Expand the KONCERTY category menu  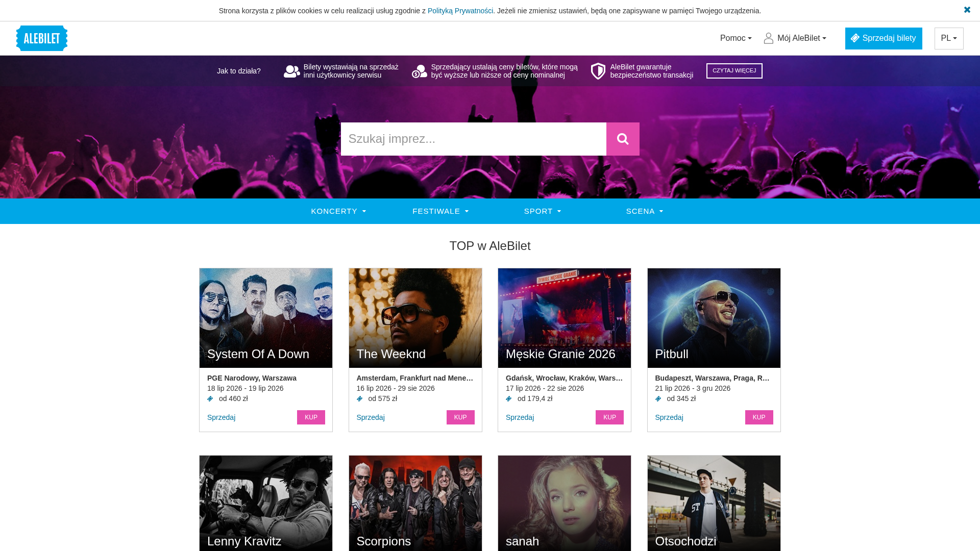338,211
